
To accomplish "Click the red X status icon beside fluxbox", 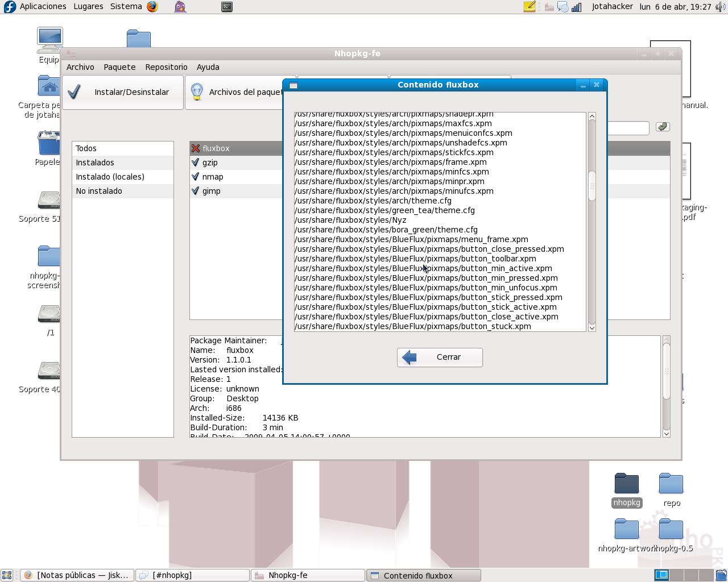I will tap(196, 148).
